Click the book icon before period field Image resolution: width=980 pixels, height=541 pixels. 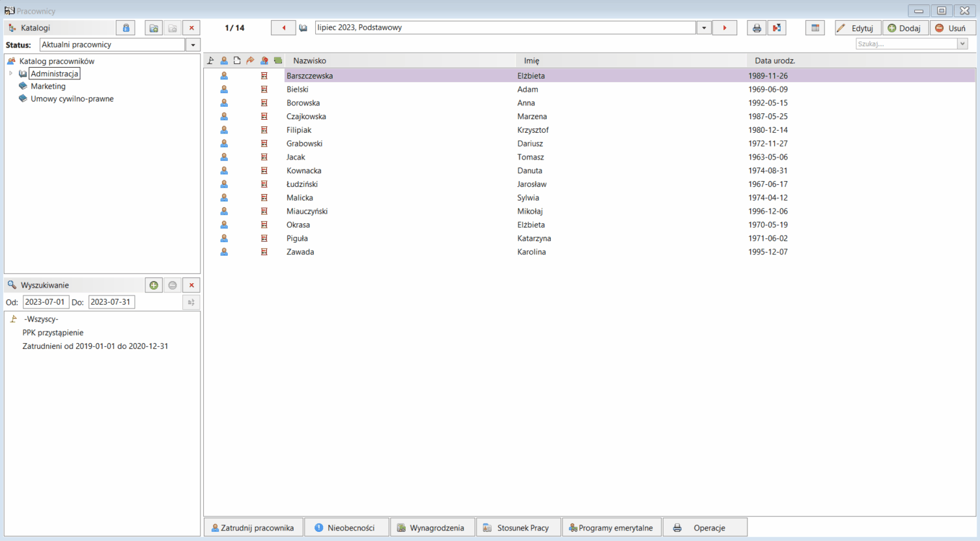click(x=303, y=28)
